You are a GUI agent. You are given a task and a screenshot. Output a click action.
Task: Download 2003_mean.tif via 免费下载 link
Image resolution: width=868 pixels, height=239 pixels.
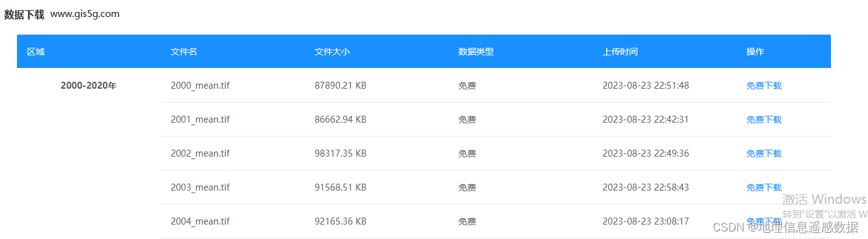click(x=764, y=187)
